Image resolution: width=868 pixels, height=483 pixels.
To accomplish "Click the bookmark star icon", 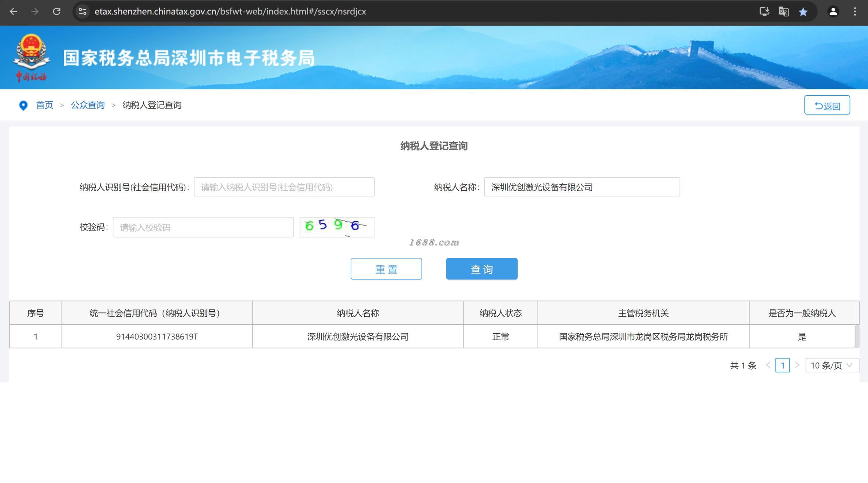I will coord(803,12).
